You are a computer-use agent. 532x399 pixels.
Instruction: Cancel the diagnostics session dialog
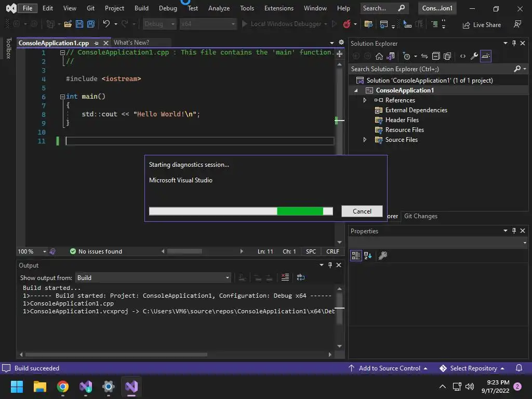[362, 211]
